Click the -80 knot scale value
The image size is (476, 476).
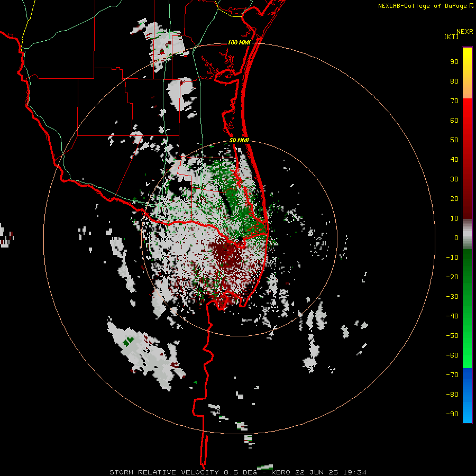click(x=452, y=395)
